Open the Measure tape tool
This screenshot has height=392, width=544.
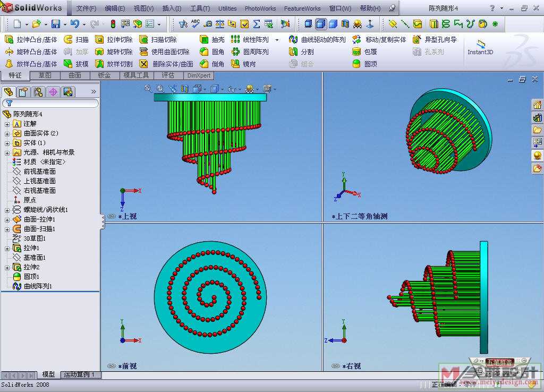pyautogui.click(x=208, y=23)
